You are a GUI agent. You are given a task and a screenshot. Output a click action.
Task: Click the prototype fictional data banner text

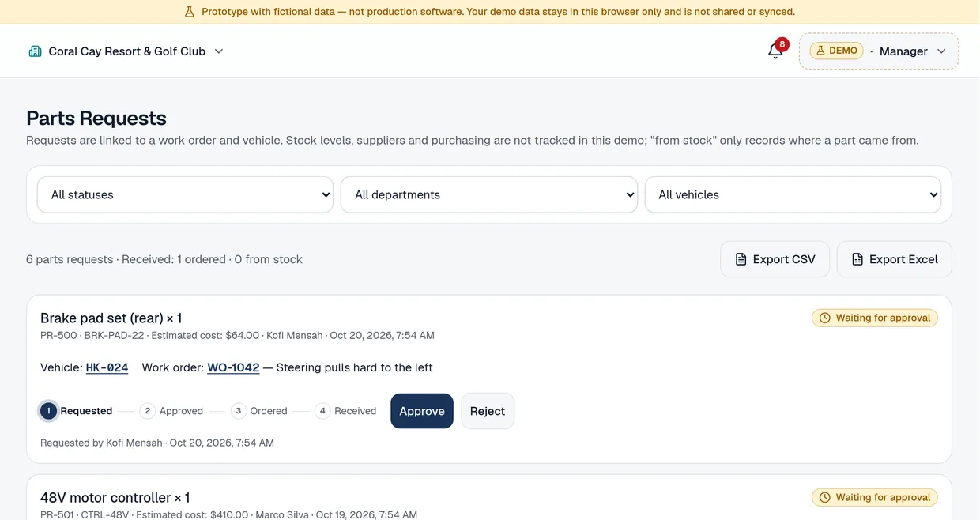(498, 12)
